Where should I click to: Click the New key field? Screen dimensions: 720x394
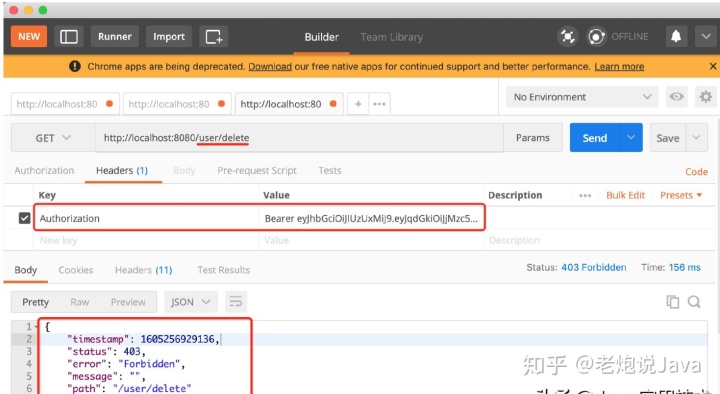(x=146, y=240)
